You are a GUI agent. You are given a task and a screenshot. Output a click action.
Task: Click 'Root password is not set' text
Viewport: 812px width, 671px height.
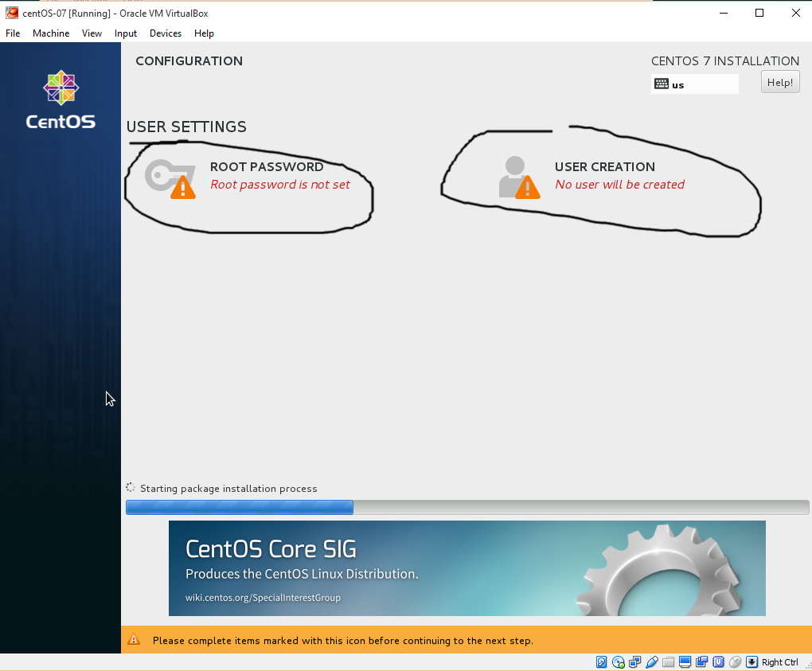click(x=280, y=185)
